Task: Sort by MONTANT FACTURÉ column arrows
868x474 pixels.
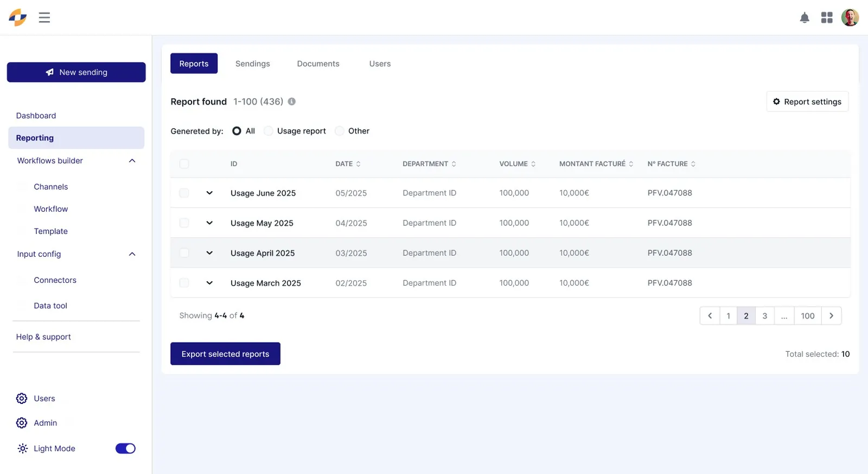Action: pos(631,164)
